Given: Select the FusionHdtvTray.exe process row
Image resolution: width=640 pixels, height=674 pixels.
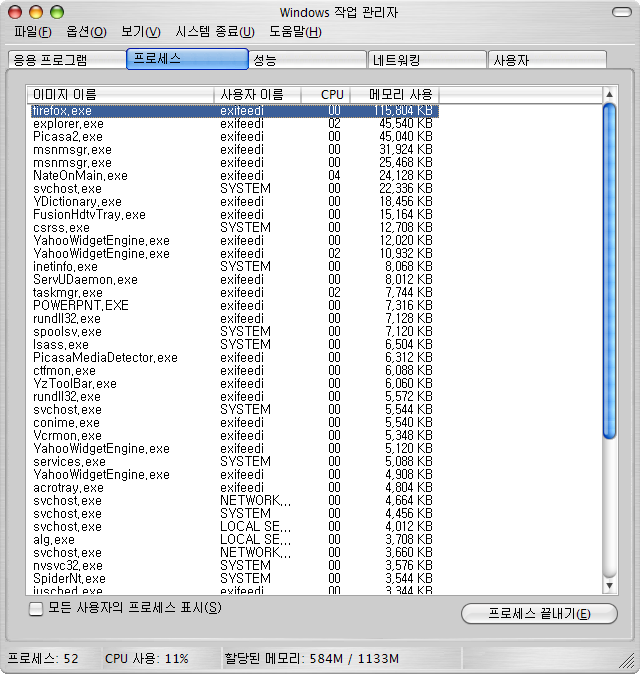Looking at the screenshot, I should 235,214.
